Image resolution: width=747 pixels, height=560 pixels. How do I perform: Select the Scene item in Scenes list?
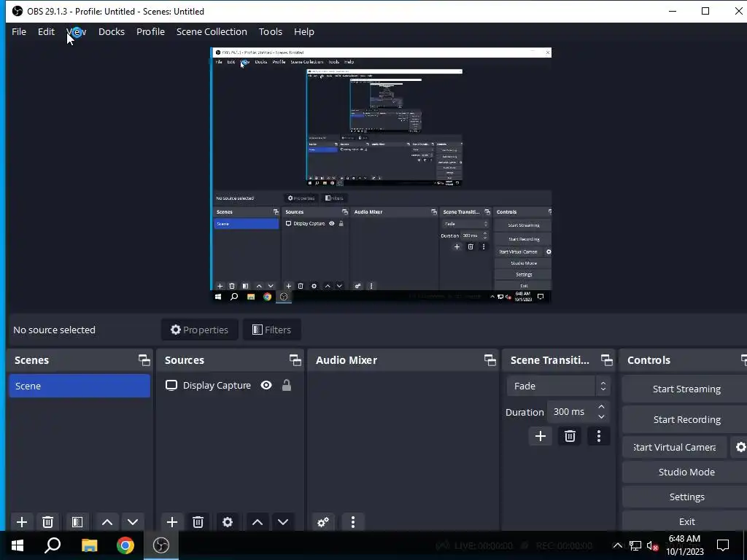tap(80, 386)
